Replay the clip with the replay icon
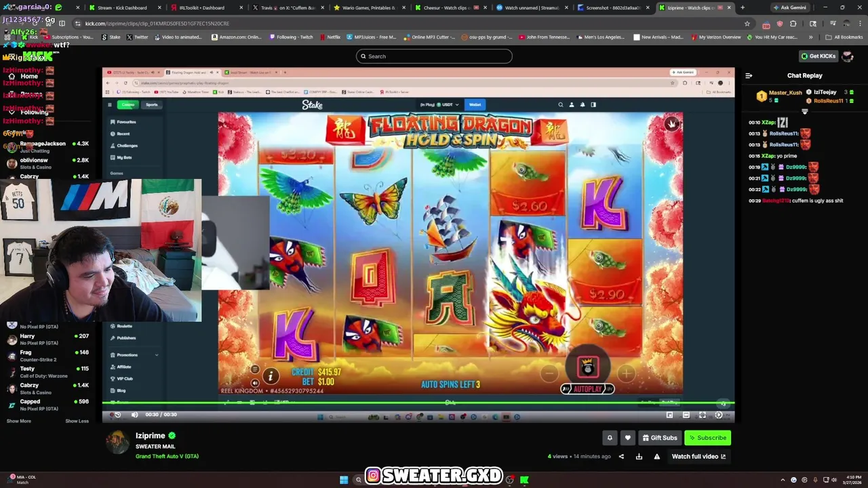Screen dimensions: 868x488 [117, 415]
